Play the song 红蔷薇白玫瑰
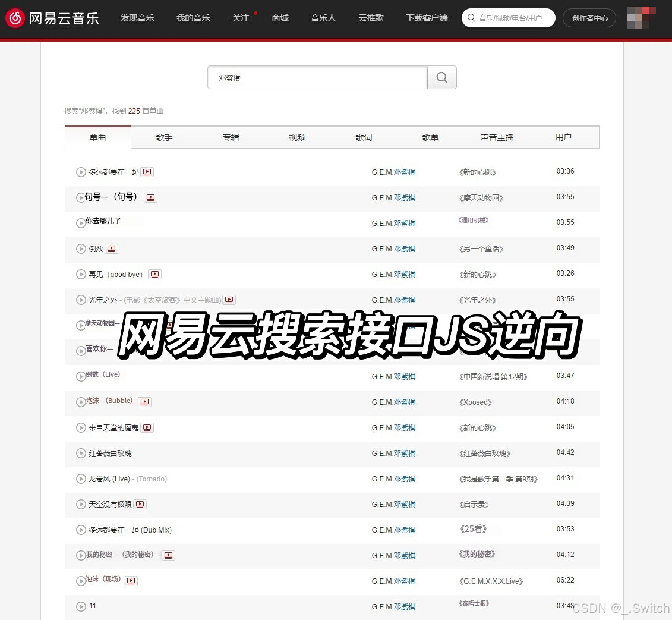This screenshot has height=620, width=672. click(81, 453)
